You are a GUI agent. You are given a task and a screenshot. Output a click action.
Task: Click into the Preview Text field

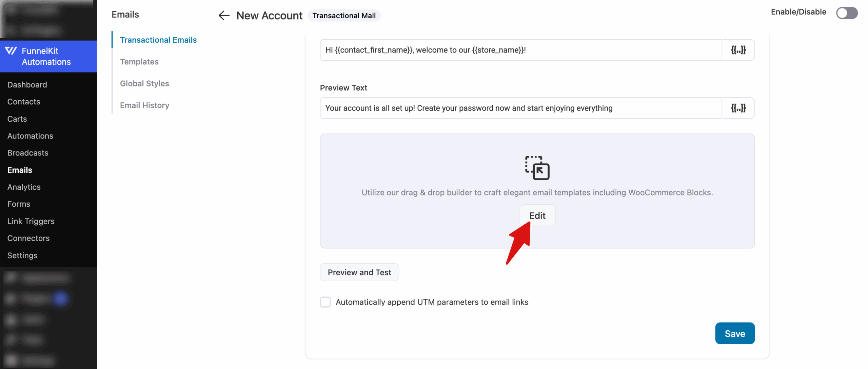520,108
